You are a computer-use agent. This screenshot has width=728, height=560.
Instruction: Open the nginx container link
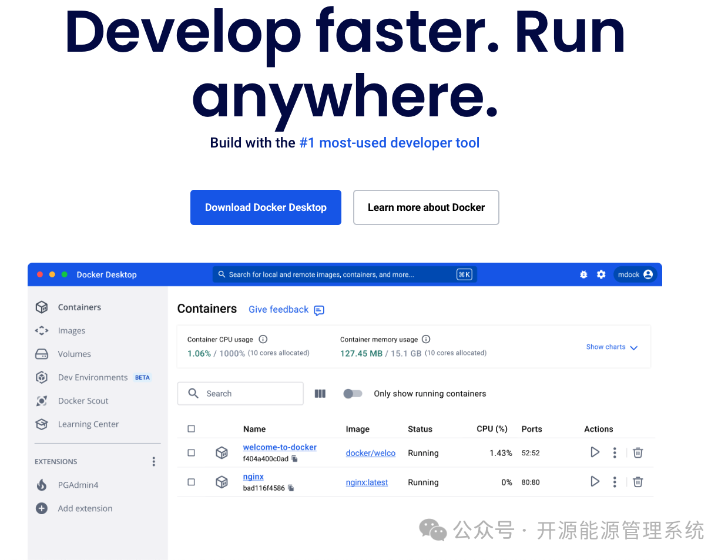coord(253,477)
